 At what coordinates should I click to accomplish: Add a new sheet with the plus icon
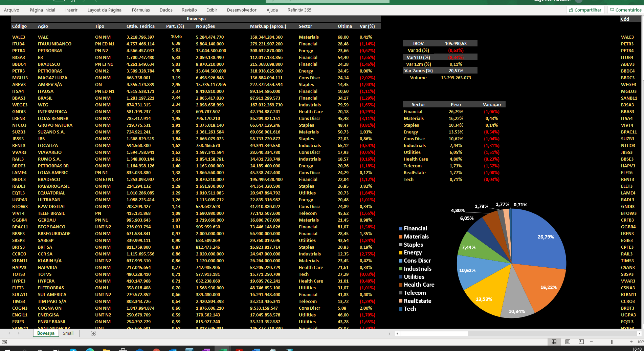click(93, 333)
